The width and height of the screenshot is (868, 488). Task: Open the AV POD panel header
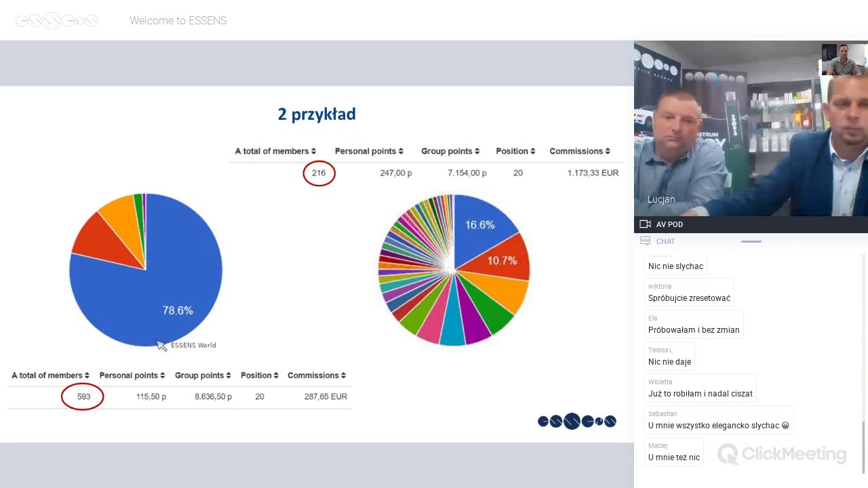pos(751,224)
